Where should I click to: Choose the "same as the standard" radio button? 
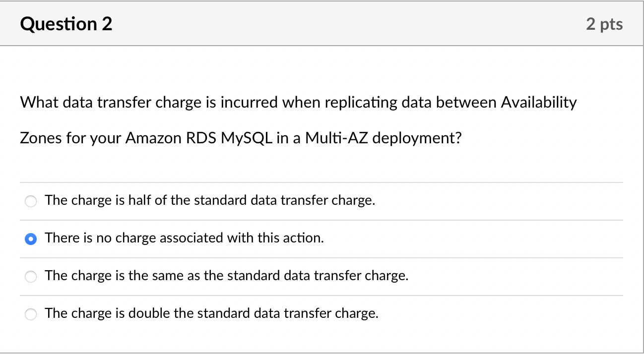click(x=31, y=277)
